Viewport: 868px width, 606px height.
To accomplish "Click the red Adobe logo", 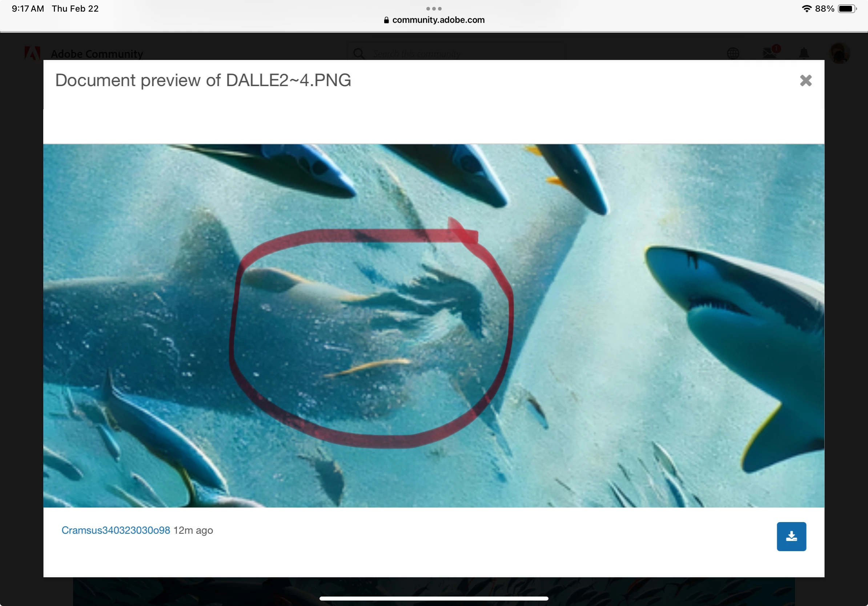I will click(x=32, y=54).
